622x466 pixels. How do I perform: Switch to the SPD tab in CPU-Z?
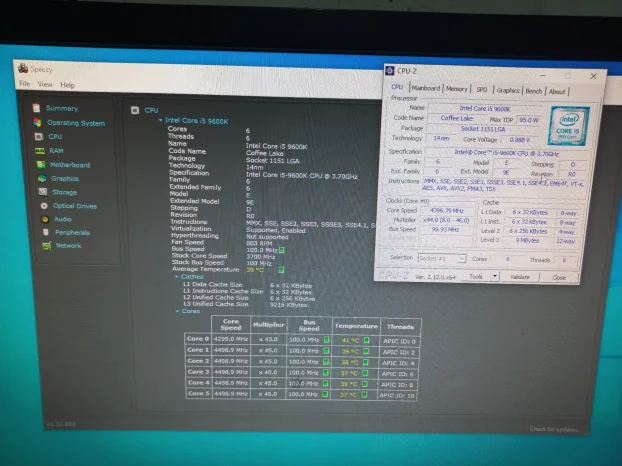482,90
